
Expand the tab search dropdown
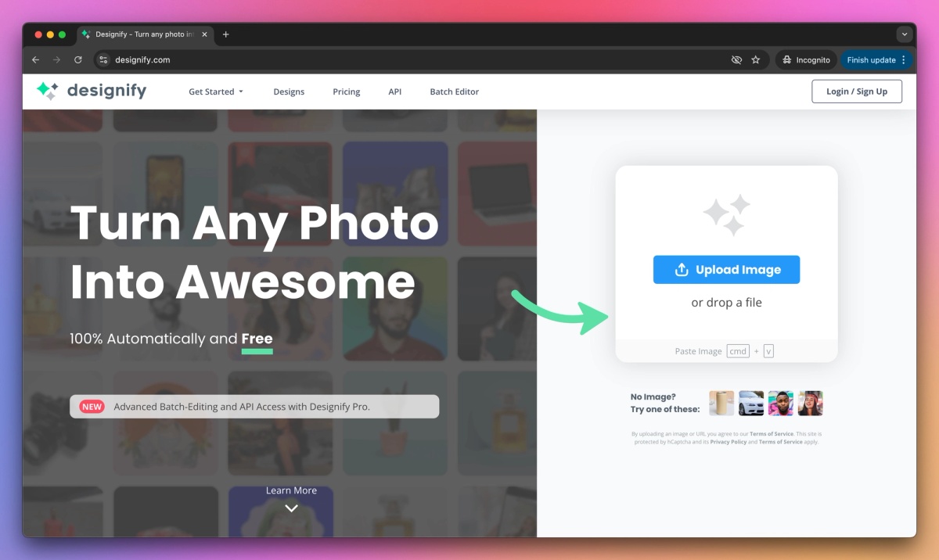[x=905, y=34]
